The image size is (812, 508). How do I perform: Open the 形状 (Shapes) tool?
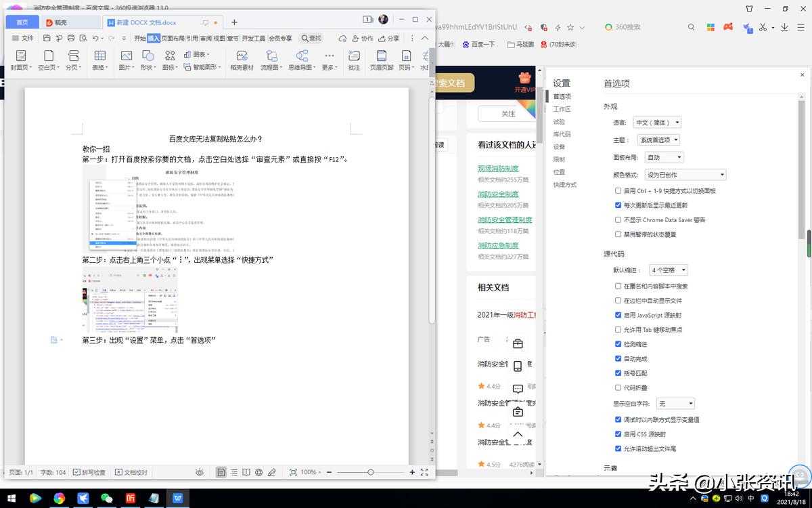[146, 58]
